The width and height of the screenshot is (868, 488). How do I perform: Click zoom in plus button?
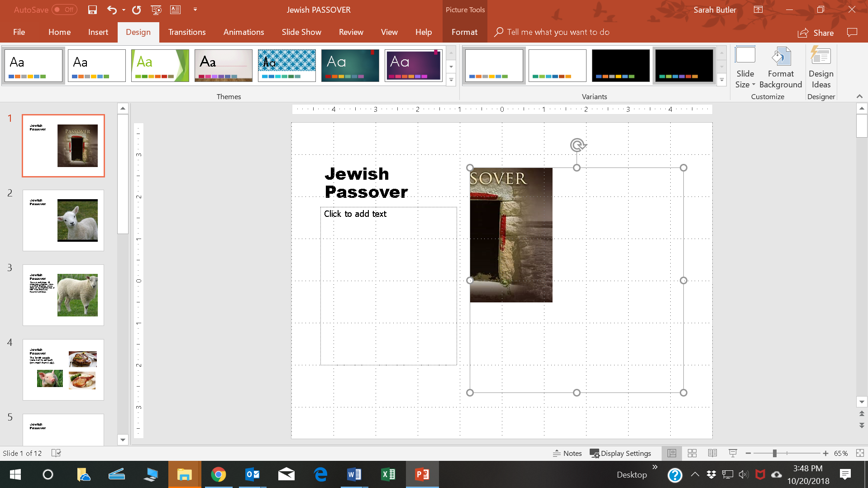tap(825, 453)
